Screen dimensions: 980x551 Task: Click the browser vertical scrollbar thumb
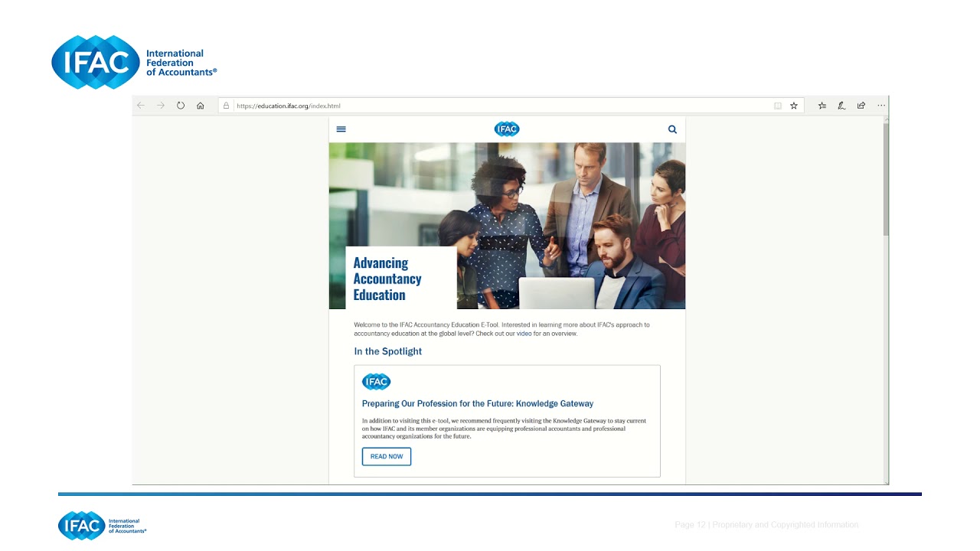pyautogui.click(x=886, y=178)
